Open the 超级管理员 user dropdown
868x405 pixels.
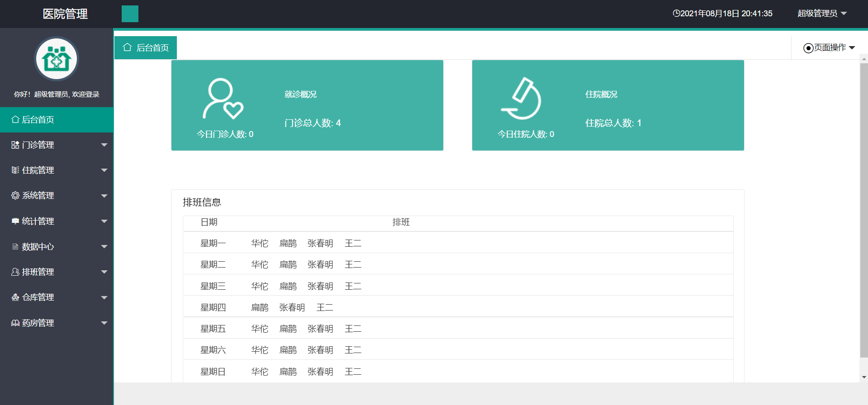tap(822, 14)
